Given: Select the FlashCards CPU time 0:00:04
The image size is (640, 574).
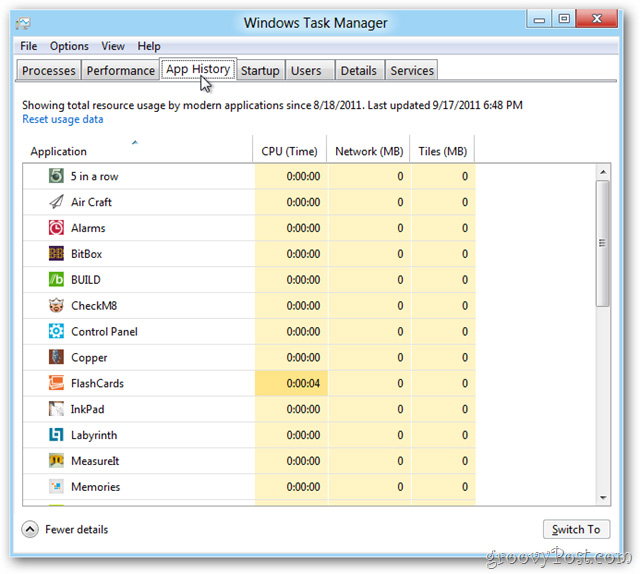Looking at the screenshot, I should pyautogui.click(x=303, y=383).
